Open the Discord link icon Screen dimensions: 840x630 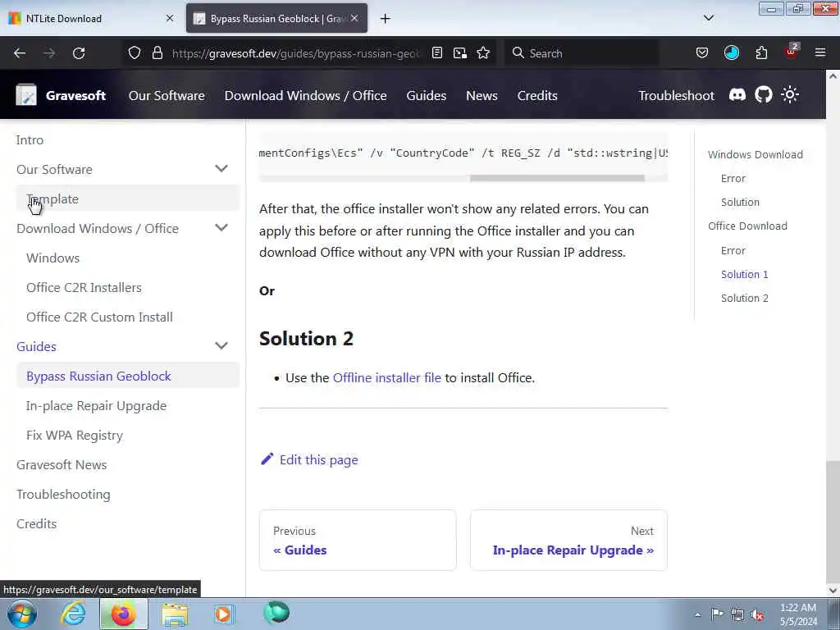pyautogui.click(x=737, y=95)
